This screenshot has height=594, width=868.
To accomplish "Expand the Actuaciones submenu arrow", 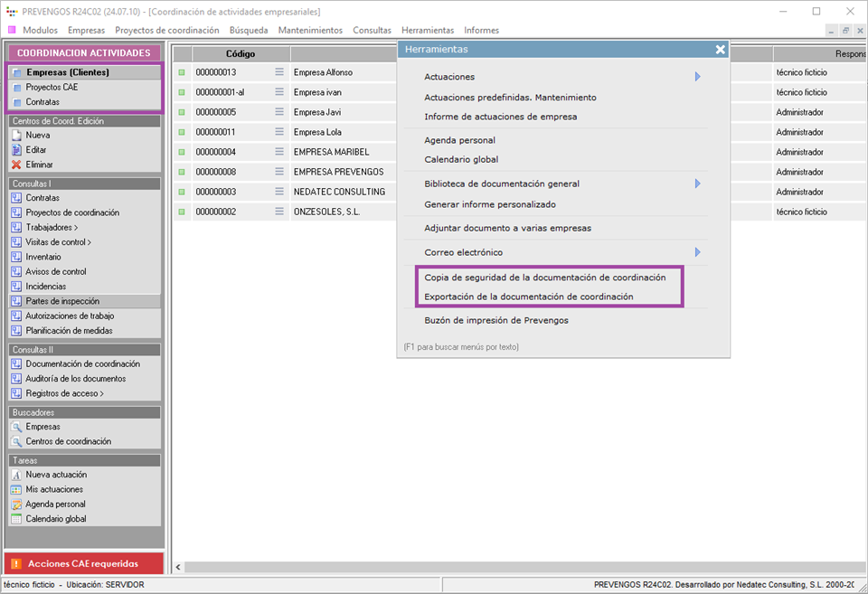I will click(697, 77).
